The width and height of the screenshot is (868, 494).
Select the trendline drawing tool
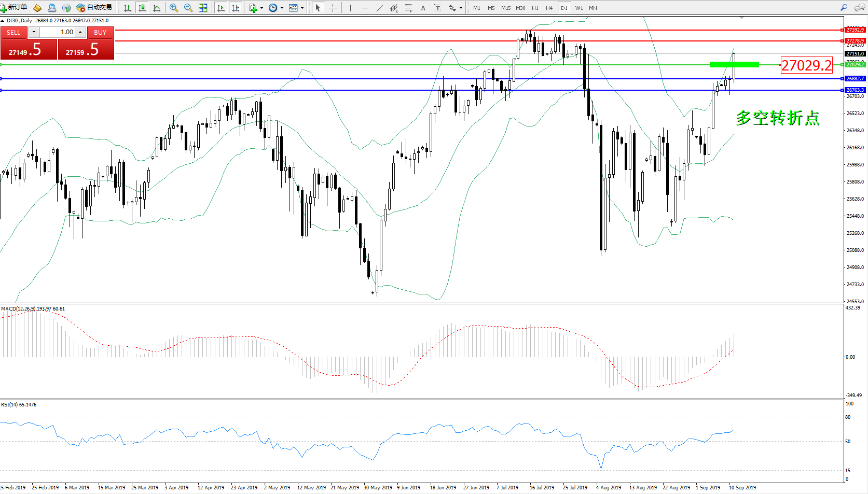[x=380, y=8]
